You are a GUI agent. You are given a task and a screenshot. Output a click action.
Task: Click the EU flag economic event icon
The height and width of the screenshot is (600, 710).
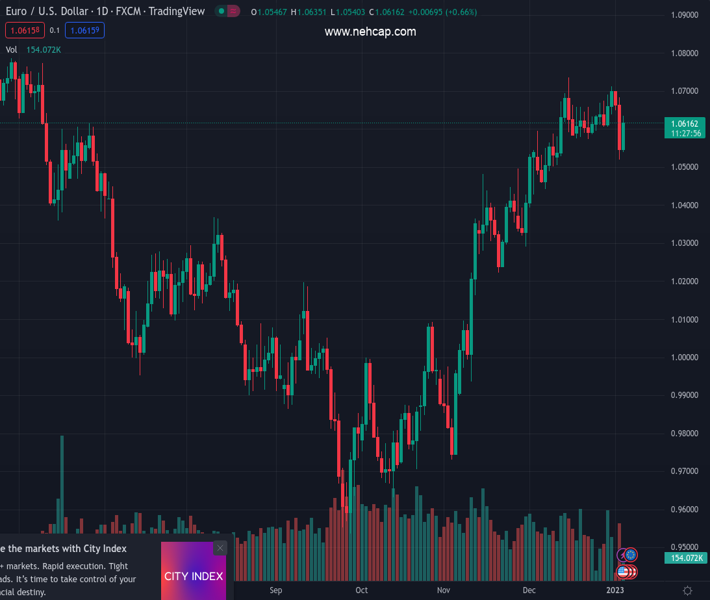(x=631, y=555)
